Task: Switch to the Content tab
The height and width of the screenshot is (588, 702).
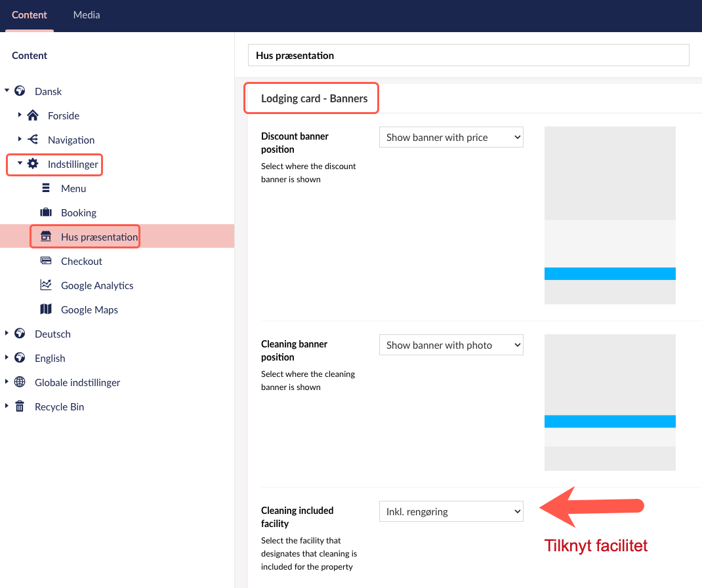Action: pos(30,15)
